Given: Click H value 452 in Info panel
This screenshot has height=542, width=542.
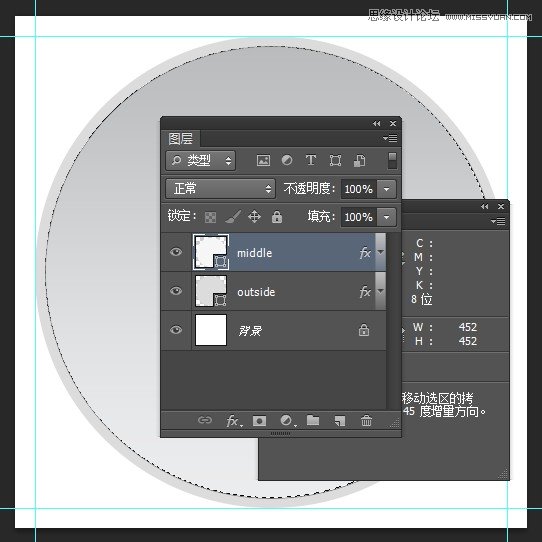Looking at the screenshot, I should coord(468,341).
